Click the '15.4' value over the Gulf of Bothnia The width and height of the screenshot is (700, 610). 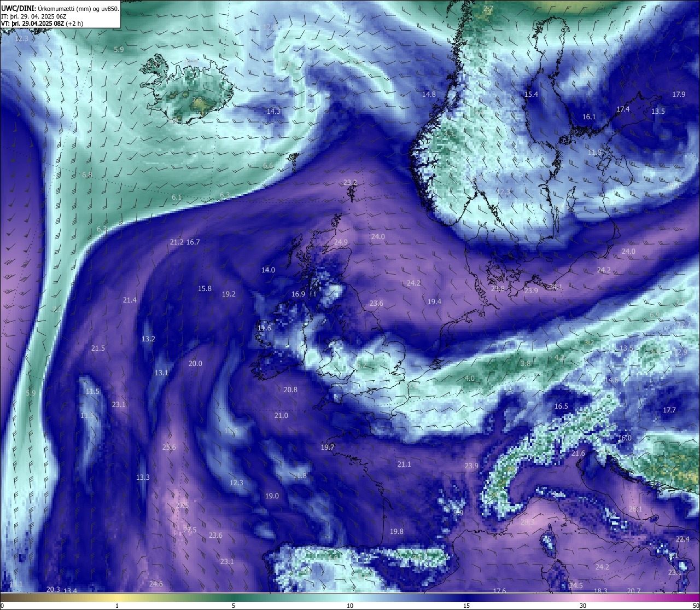531,94
